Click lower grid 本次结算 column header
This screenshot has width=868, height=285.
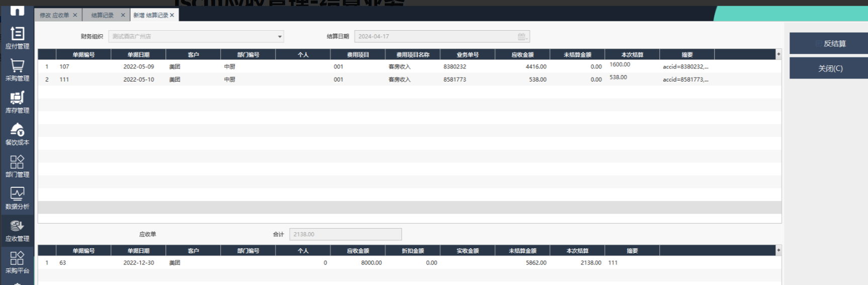click(x=577, y=250)
